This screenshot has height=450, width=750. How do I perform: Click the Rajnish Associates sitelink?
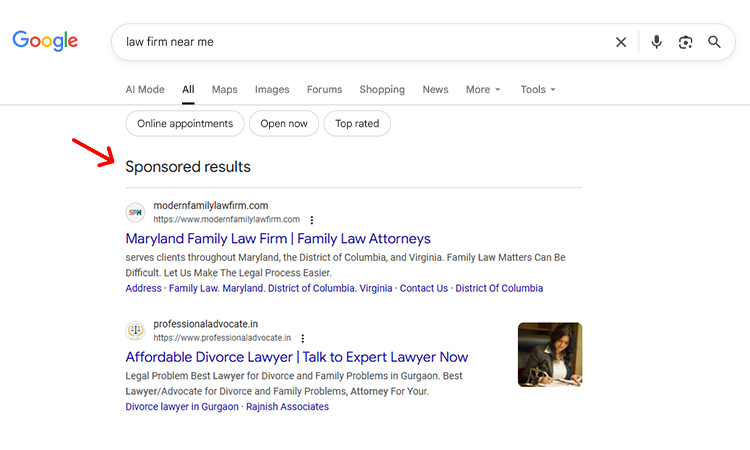coord(287,407)
